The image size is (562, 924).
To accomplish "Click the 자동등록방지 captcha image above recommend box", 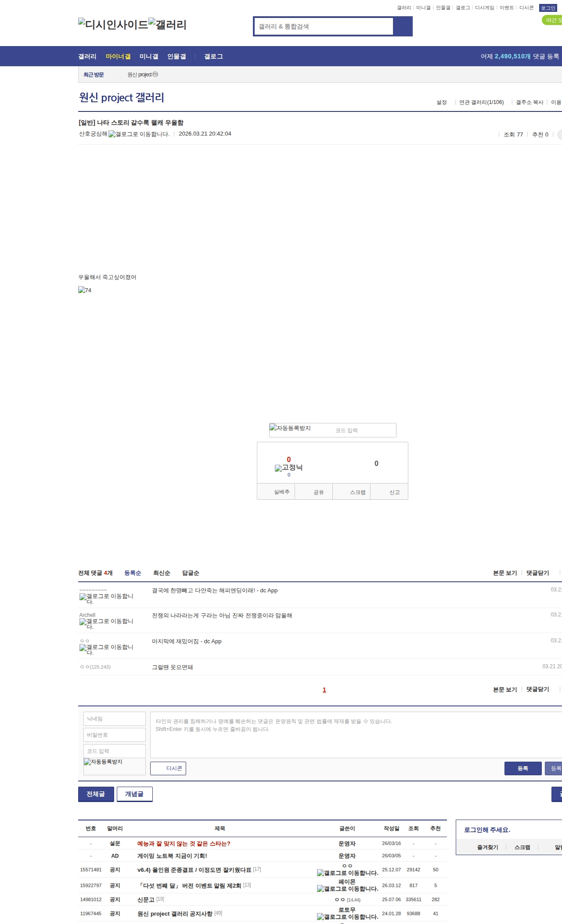I will tap(290, 428).
